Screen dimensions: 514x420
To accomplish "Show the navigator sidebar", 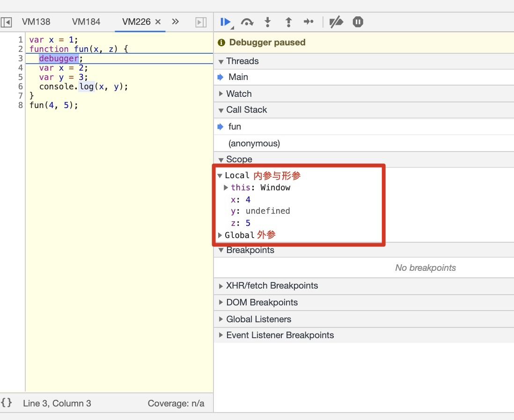I will pos(6,22).
